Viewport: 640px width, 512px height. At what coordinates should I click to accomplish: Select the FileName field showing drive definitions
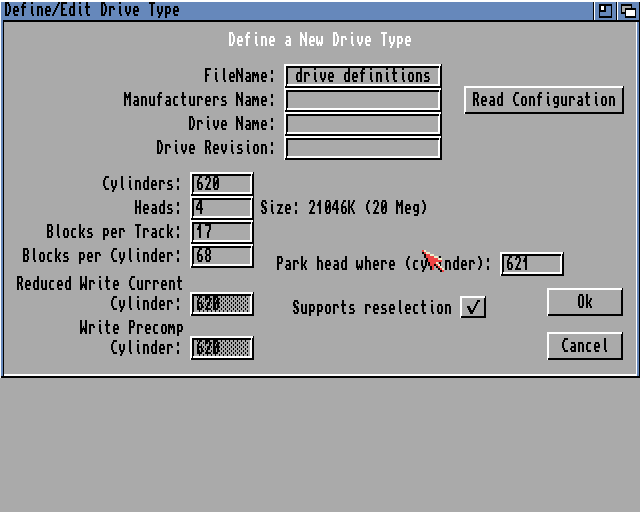click(363, 76)
